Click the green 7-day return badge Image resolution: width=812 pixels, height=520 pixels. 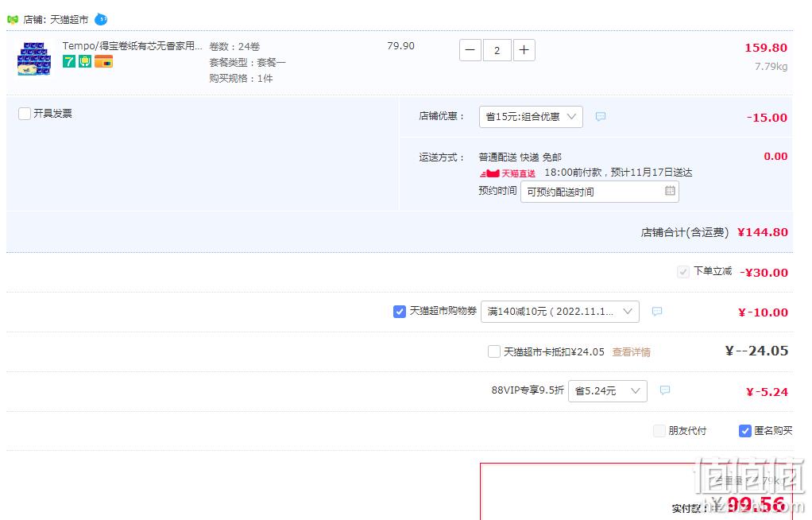pyautogui.click(x=69, y=61)
